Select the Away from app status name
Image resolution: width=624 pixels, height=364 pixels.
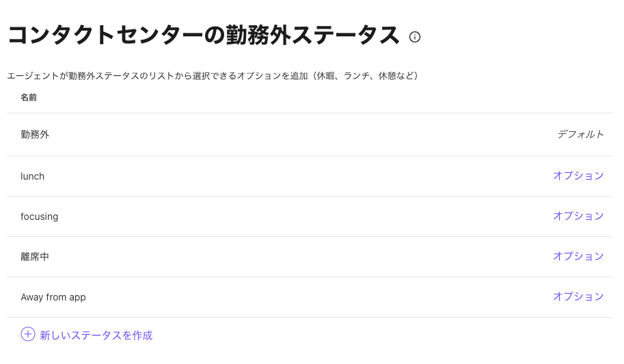point(53,298)
